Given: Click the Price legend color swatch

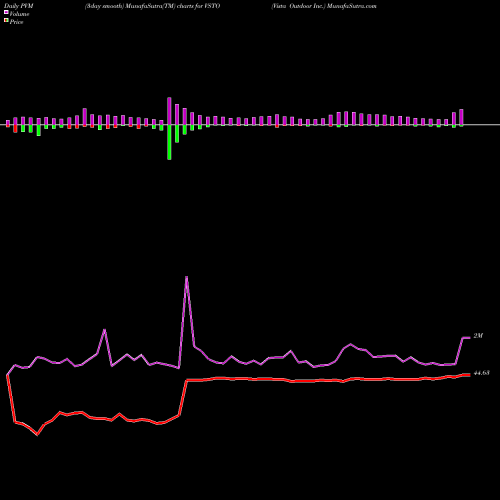Looking at the screenshot, I should pos(6,21).
